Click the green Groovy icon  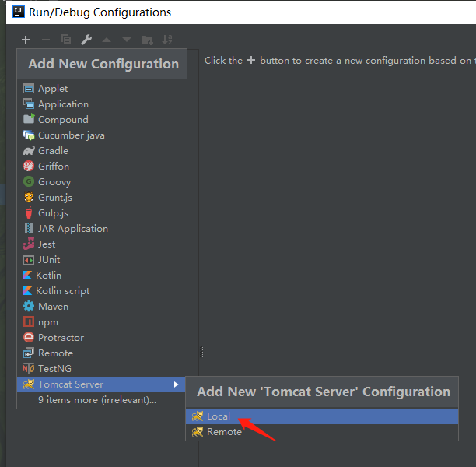click(29, 181)
